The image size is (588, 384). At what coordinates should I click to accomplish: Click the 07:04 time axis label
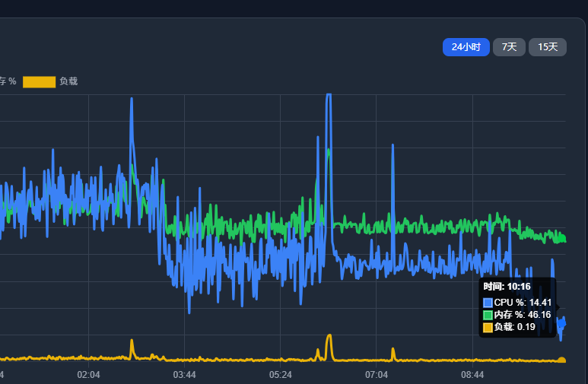coord(377,375)
